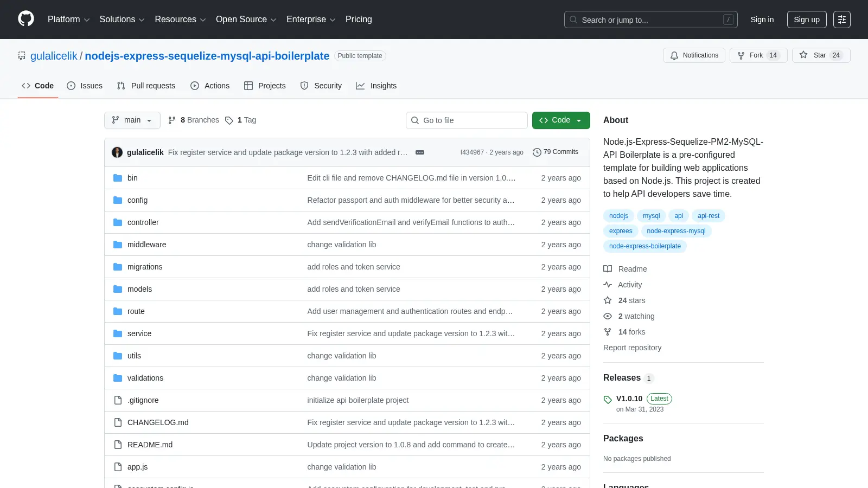Open the Pricing page
The image size is (868, 488).
coord(359,20)
